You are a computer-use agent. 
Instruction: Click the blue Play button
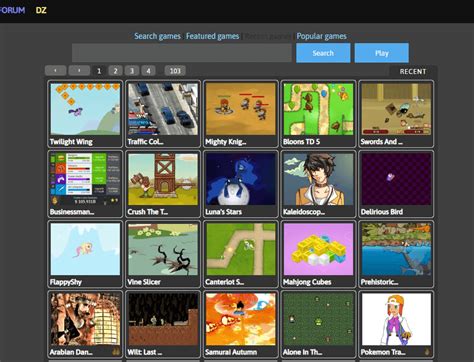click(382, 53)
